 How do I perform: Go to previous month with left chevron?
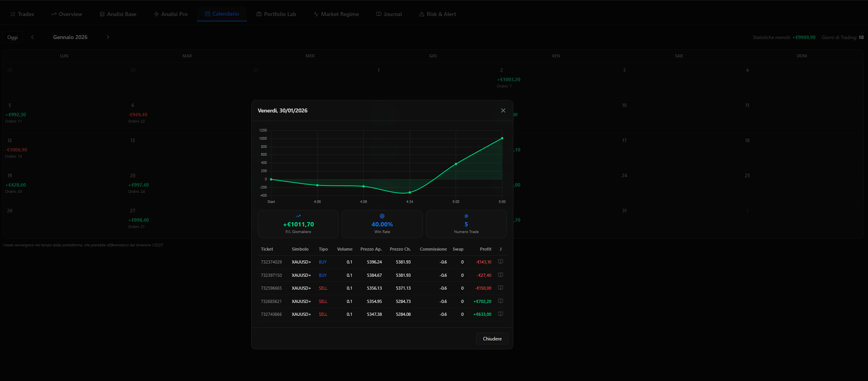tap(32, 37)
